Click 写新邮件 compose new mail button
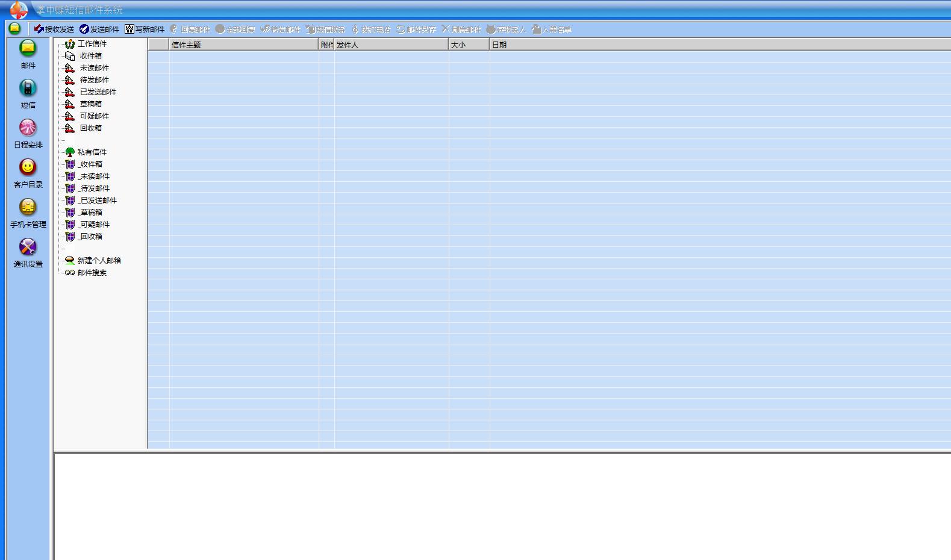This screenshot has height=560, width=951. 145,29
